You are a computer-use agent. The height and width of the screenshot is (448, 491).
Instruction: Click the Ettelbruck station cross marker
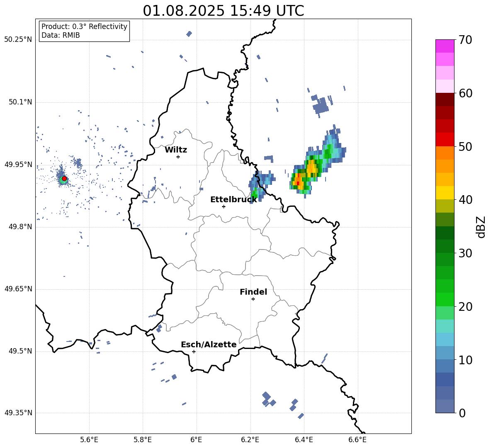[x=224, y=206]
